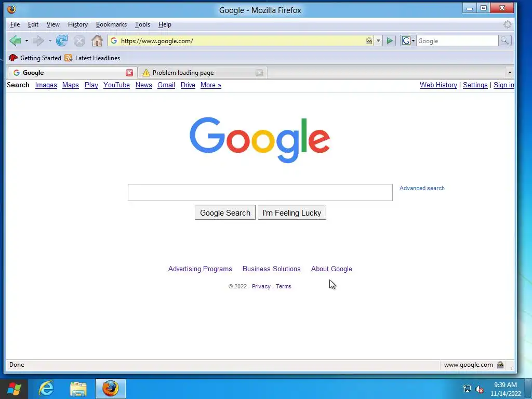The height and width of the screenshot is (399, 532).
Task: Open the Privacy link
Action: point(261,286)
